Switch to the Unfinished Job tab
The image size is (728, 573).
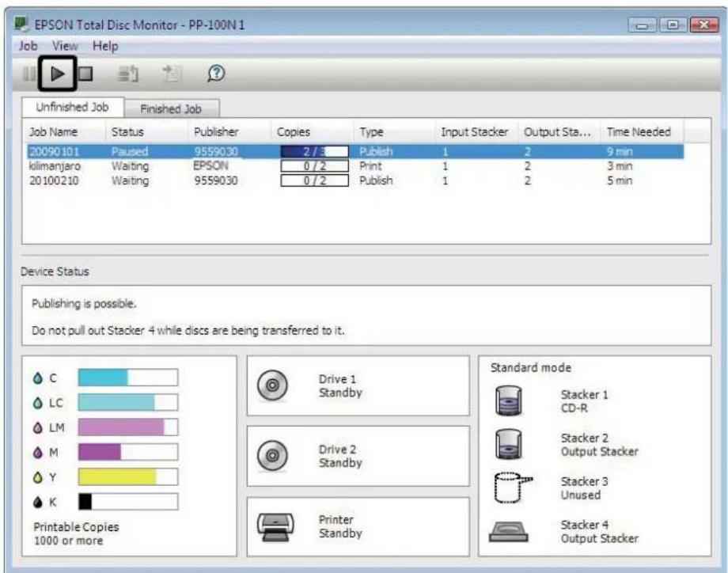pos(73,108)
